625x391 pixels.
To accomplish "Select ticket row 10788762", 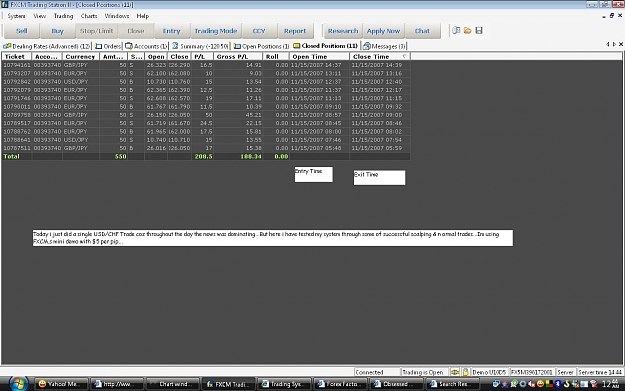I will [206, 132].
